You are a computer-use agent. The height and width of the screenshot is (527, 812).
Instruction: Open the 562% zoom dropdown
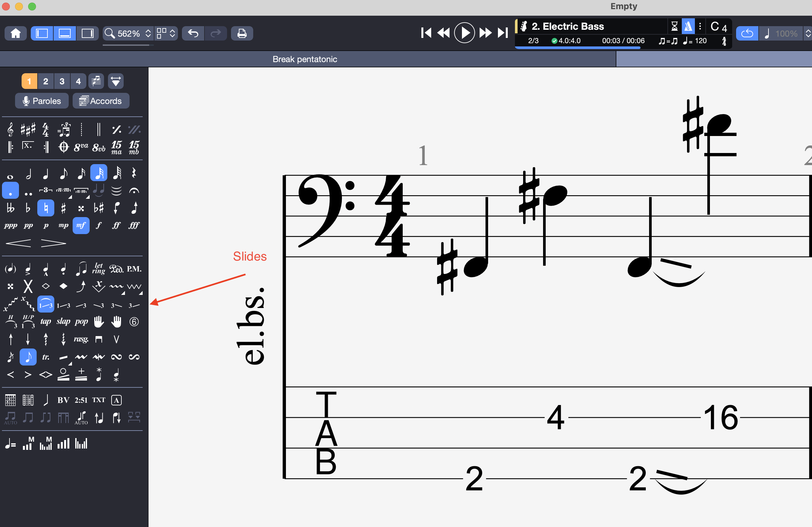[128, 33]
